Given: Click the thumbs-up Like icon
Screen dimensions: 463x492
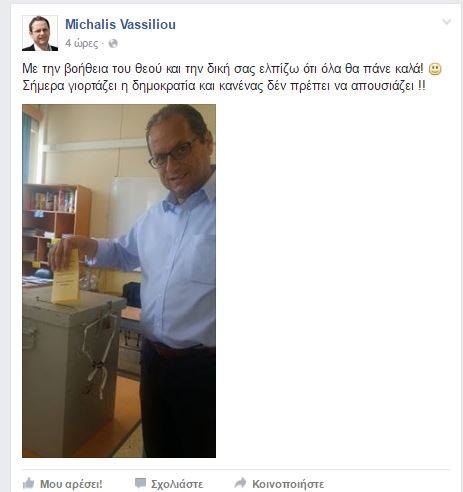Looking at the screenshot, I should click(29, 483).
